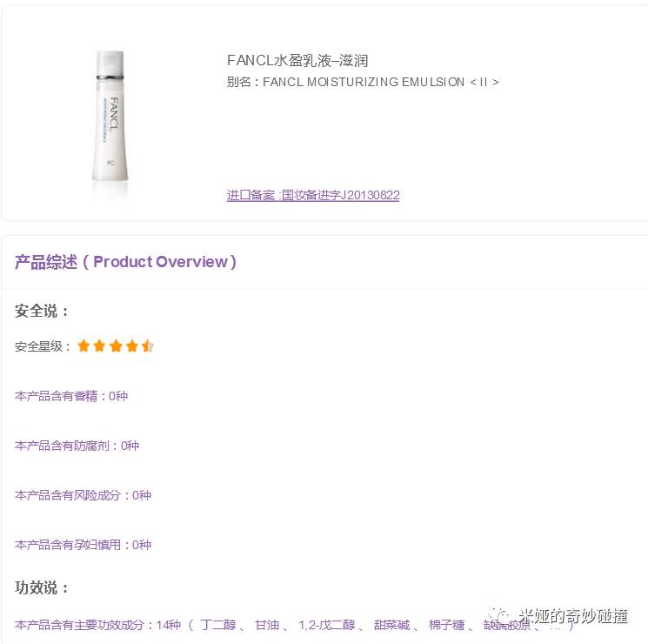
Task: Click the fourth orange safety star
Action: coord(132,345)
